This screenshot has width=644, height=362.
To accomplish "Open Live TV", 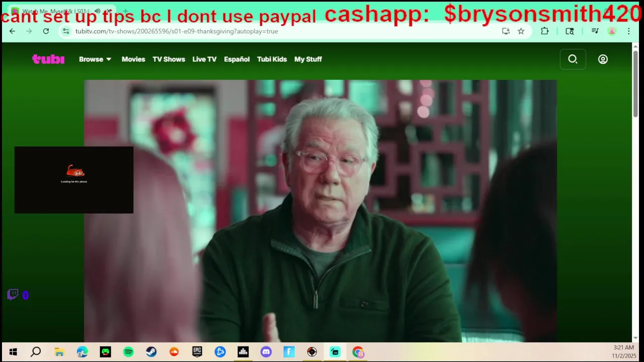I will (204, 59).
